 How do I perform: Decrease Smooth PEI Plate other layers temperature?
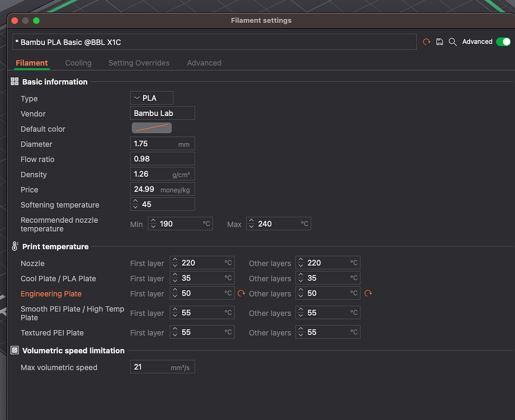click(x=301, y=316)
